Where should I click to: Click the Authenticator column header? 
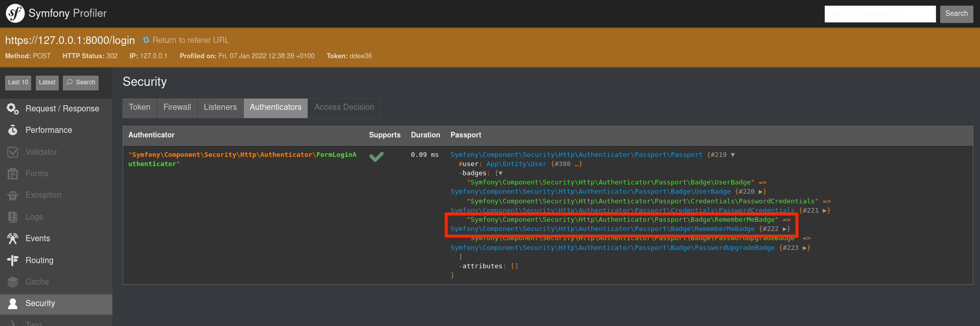pyautogui.click(x=151, y=135)
